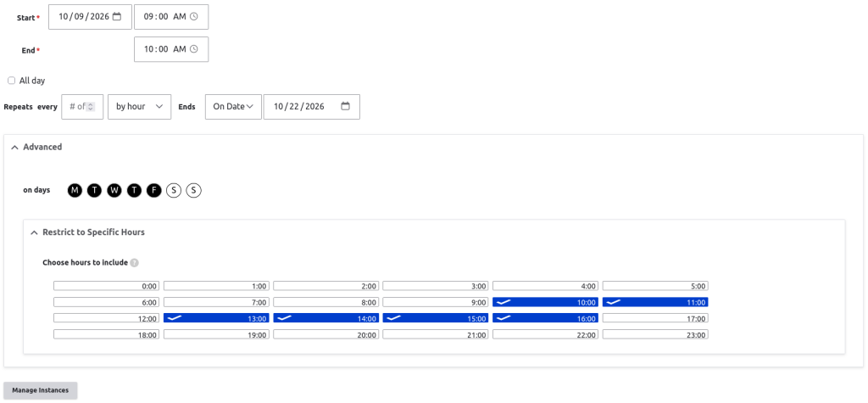Include the 12:00 hour
Screen dimensions: 868x403
click(x=106, y=318)
